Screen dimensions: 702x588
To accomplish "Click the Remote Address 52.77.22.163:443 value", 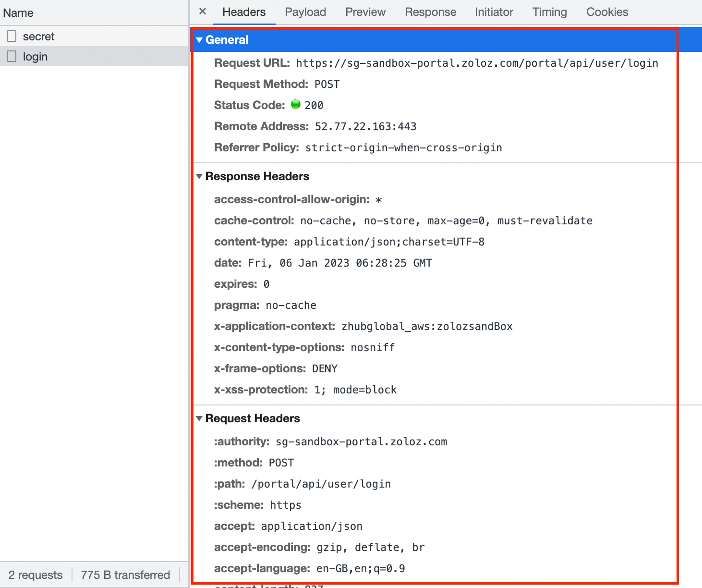I will pyautogui.click(x=365, y=126).
